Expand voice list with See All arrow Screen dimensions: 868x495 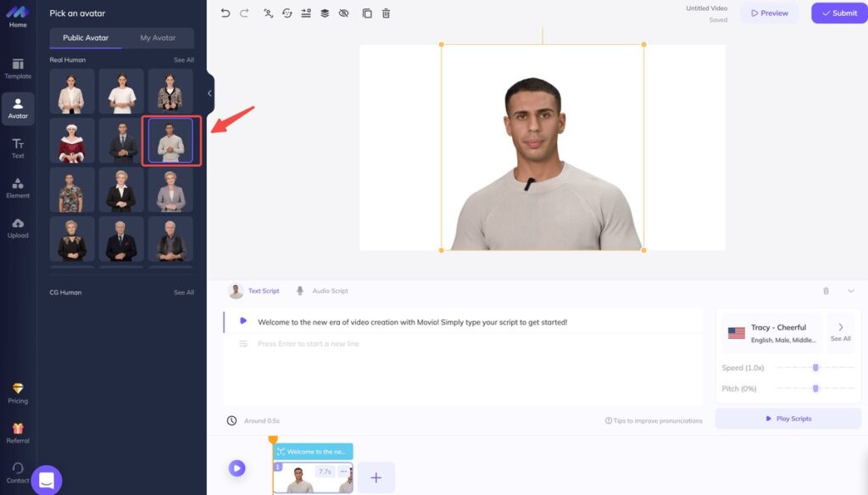click(x=840, y=331)
